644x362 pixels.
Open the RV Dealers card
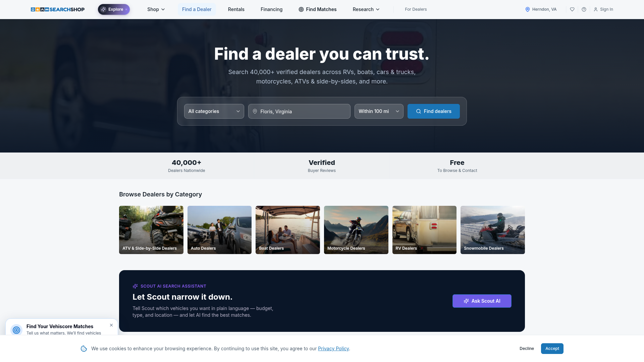(424, 230)
